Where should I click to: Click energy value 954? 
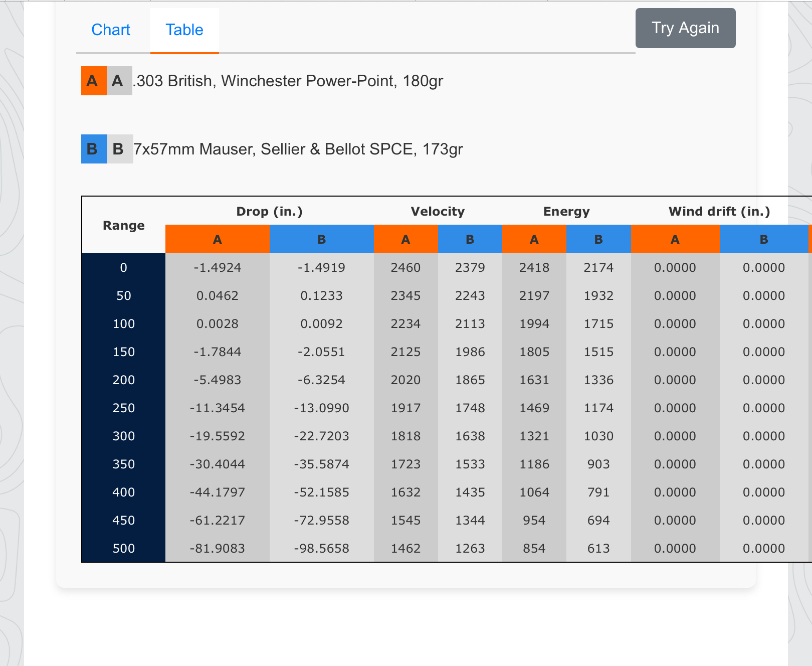pyautogui.click(x=534, y=520)
